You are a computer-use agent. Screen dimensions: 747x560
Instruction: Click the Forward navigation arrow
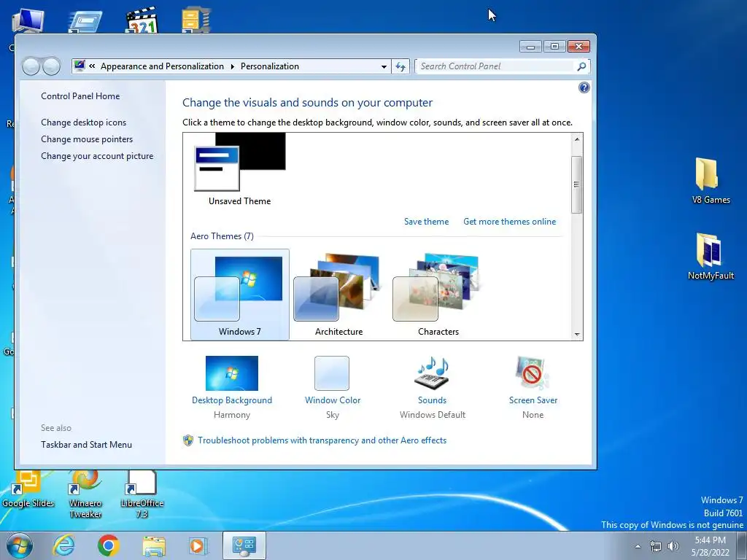(x=52, y=66)
